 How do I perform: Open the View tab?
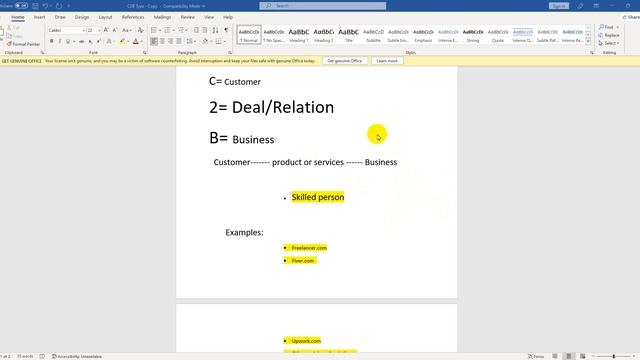coord(209,17)
